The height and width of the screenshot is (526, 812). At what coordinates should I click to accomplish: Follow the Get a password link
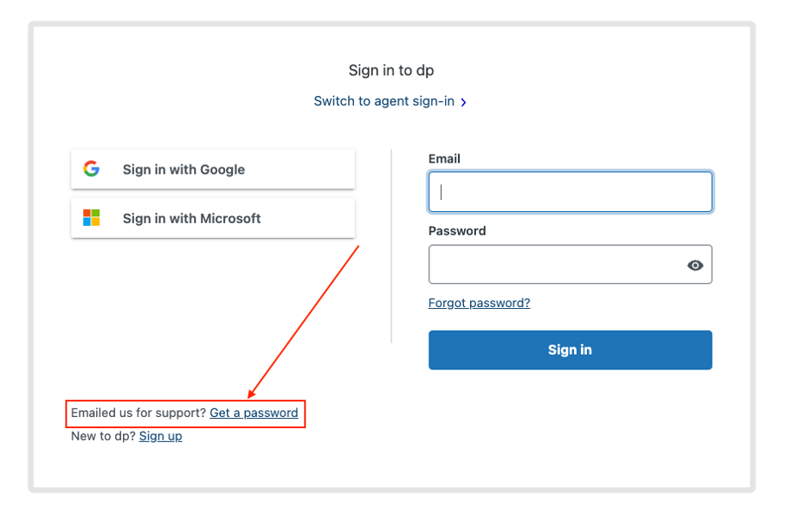pyautogui.click(x=254, y=413)
